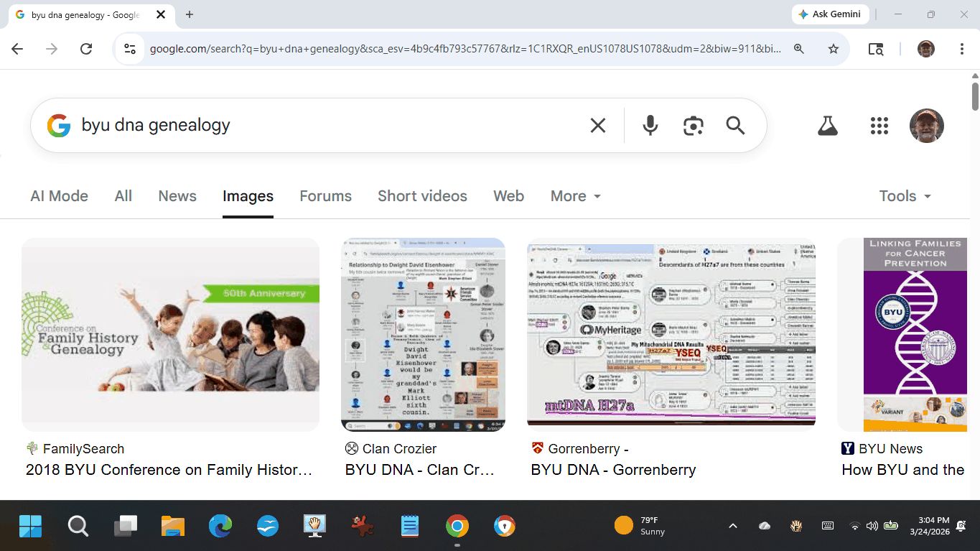Open Google Lens image search

pos(693,126)
